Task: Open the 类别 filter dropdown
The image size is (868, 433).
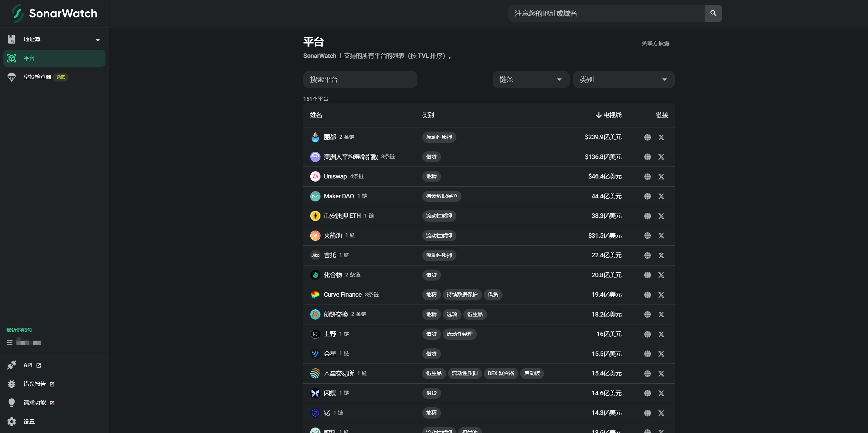Action: [x=624, y=79]
